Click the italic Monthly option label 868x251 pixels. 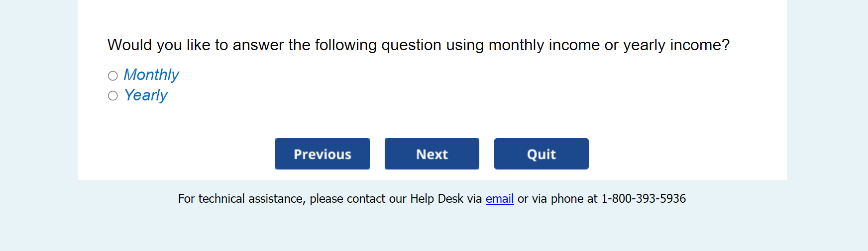point(151,75)
